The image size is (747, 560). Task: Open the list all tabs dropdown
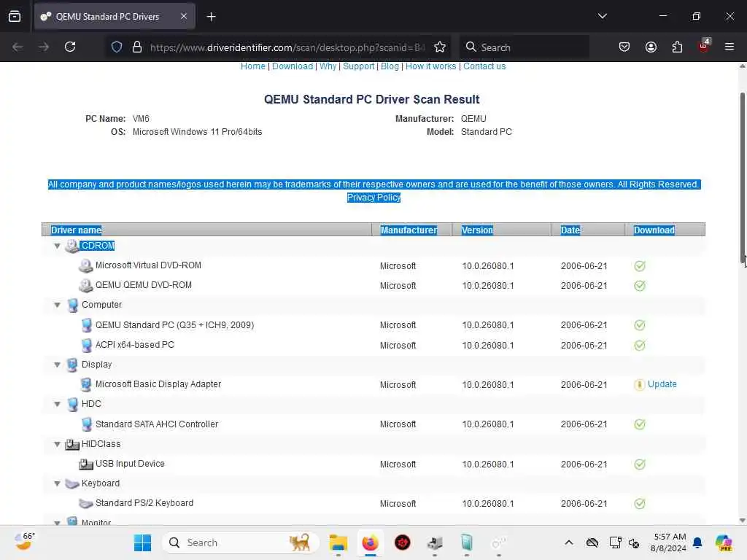coord(602,16)
